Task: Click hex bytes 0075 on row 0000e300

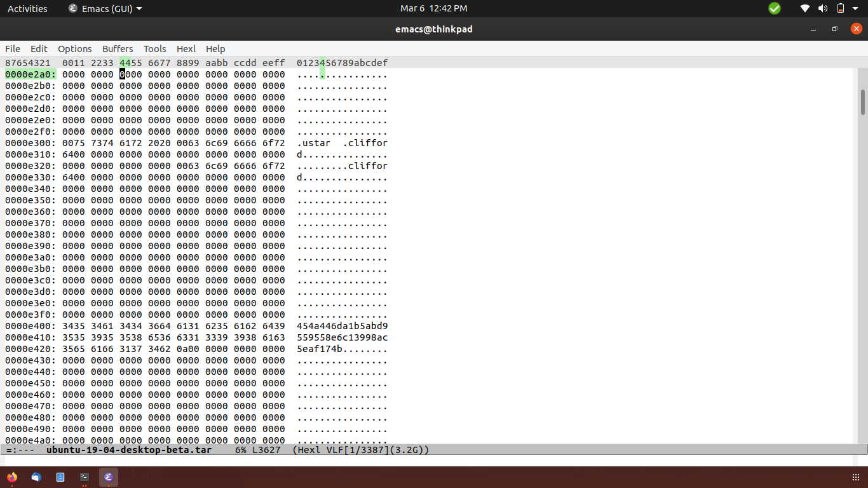Action: click(x=73, y=143)
